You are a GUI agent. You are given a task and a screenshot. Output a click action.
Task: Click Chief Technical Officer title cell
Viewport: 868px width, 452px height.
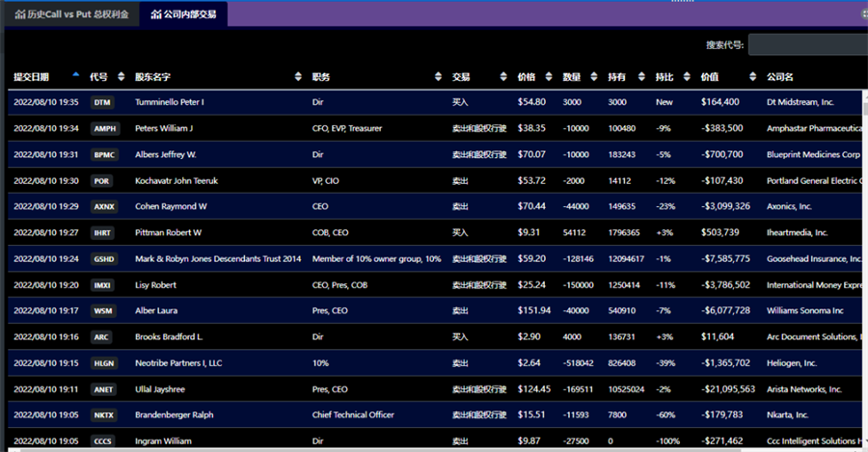click(x=353, y=415)
